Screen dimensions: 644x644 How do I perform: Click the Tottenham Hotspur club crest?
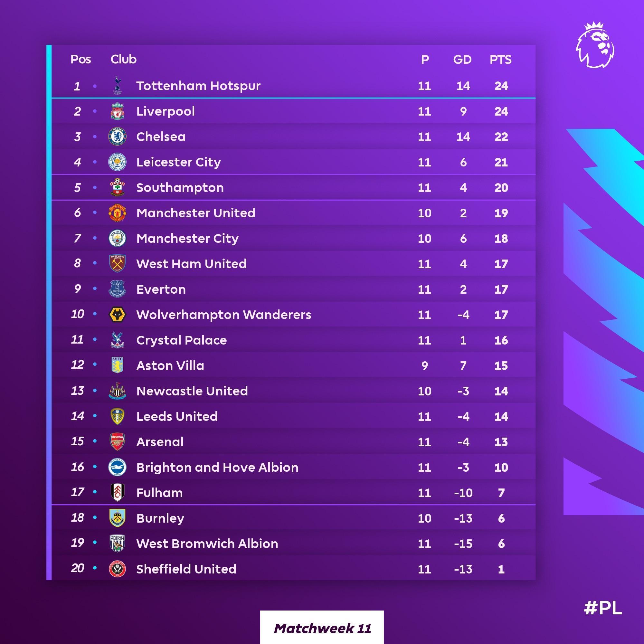point(117,86)
